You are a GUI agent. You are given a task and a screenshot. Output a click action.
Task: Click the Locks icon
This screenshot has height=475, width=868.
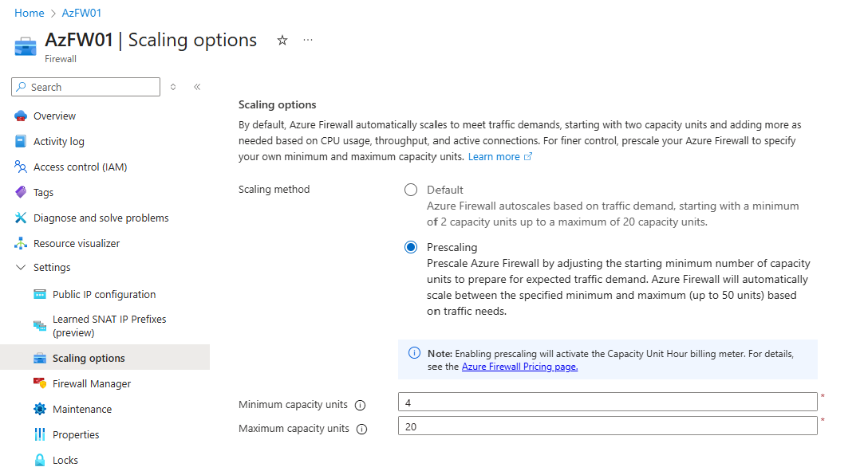pyautogui.click(x=37, y=460)
